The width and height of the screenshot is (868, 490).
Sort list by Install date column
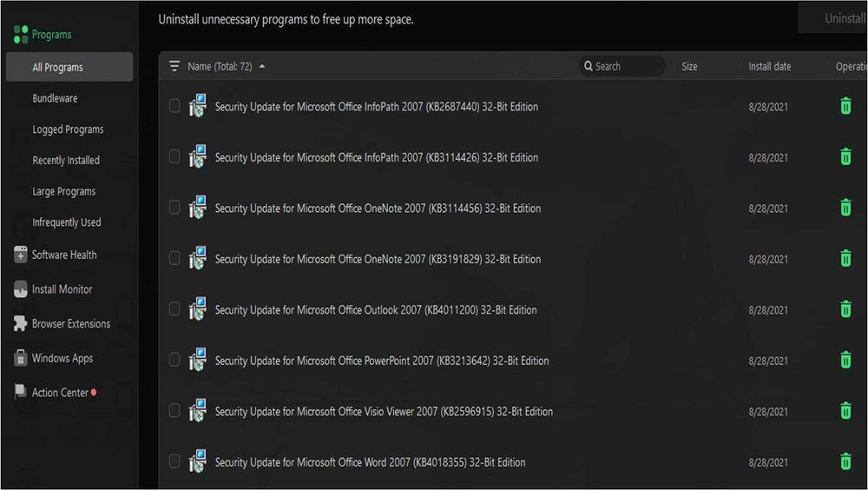point(769,67)
